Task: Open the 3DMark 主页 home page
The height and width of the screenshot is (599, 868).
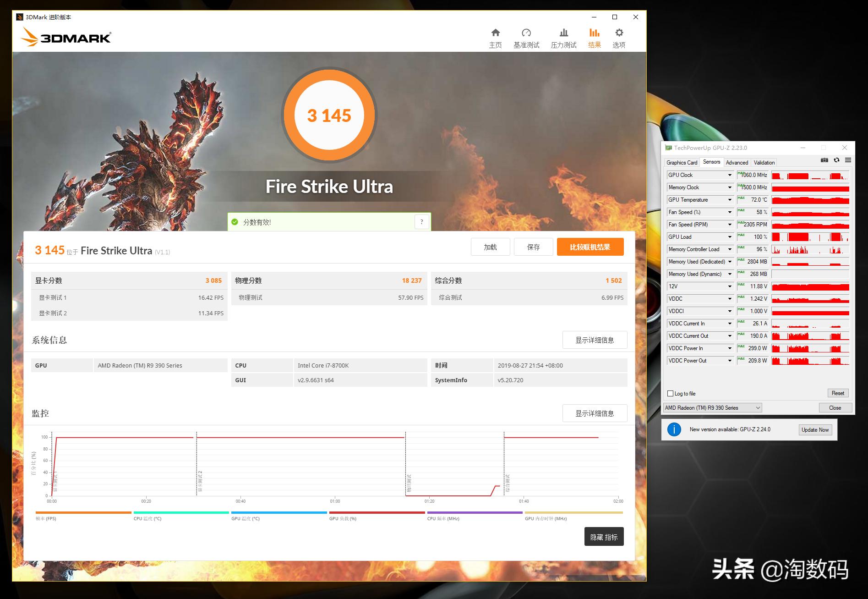Action: (x=495, y=37)
